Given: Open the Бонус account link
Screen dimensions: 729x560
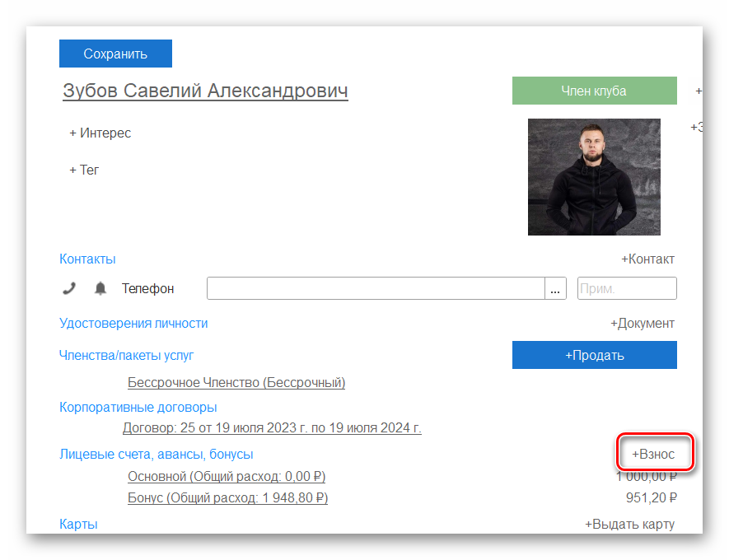Looking at the screenshot, I should (228, 497).
